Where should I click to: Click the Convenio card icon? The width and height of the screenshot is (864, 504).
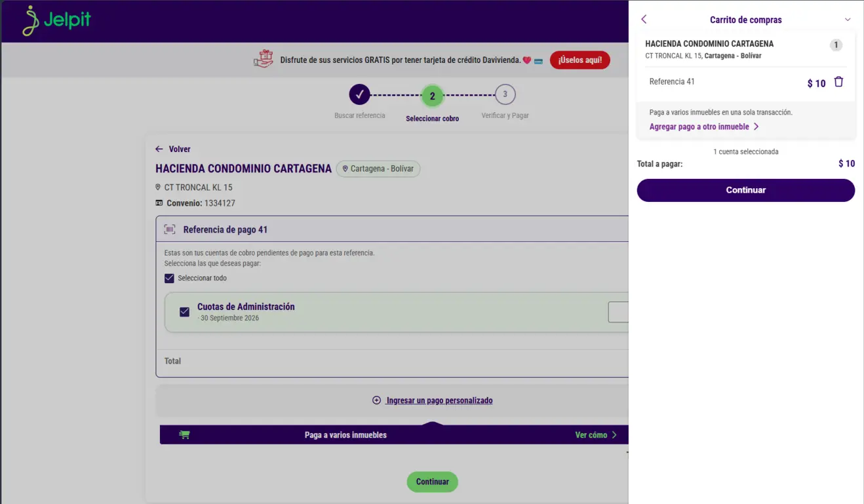tap(159, 203)
